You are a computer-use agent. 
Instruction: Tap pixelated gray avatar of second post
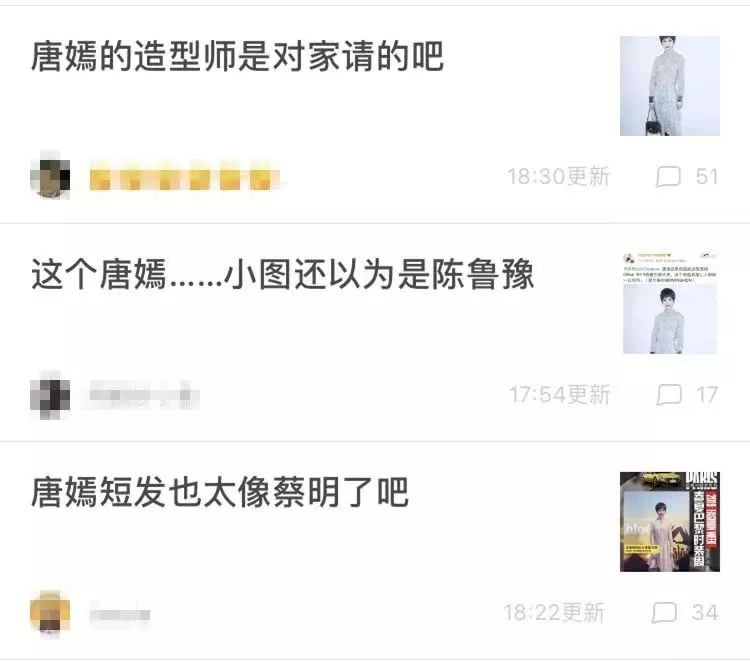[50, 396]
